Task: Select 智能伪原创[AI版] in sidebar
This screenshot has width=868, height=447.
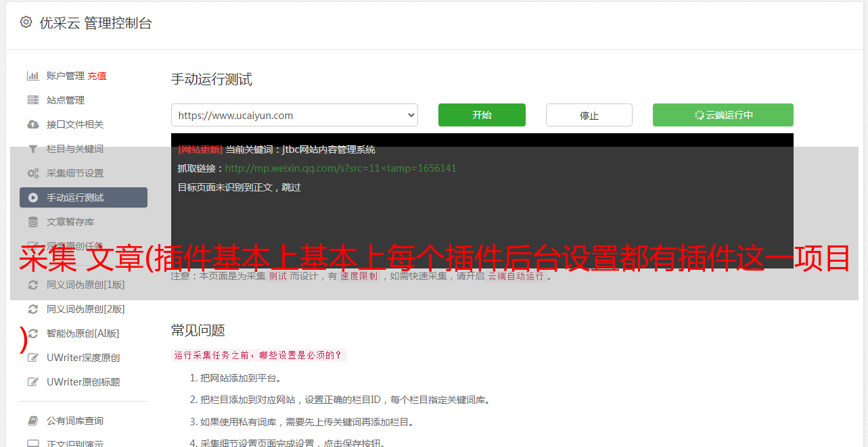Action: pyautogui.click(x=83, y=333)
